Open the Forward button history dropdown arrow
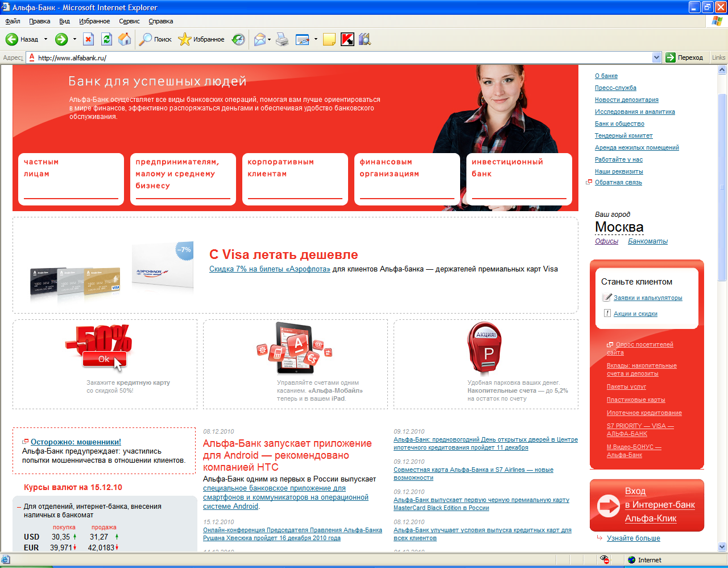728x568 pixels. tap(74, 39)
